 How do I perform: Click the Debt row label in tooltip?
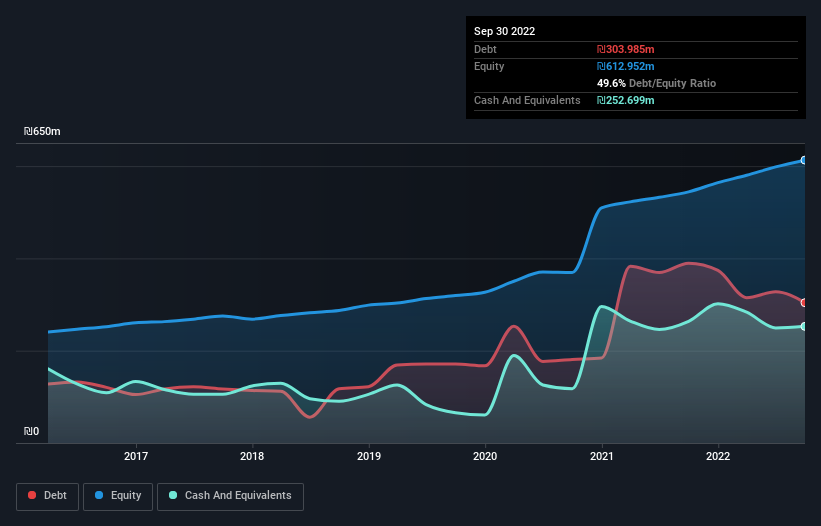tap(485, 49)
